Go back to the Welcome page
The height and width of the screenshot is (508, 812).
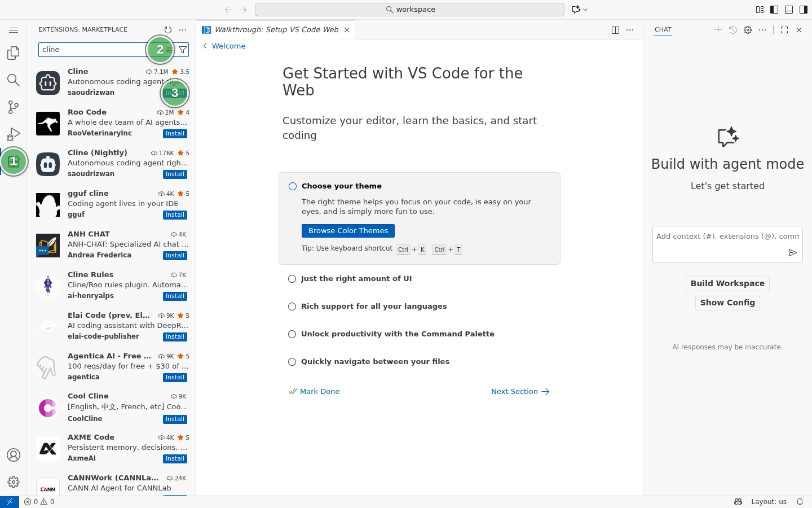[x=224, y=46]
